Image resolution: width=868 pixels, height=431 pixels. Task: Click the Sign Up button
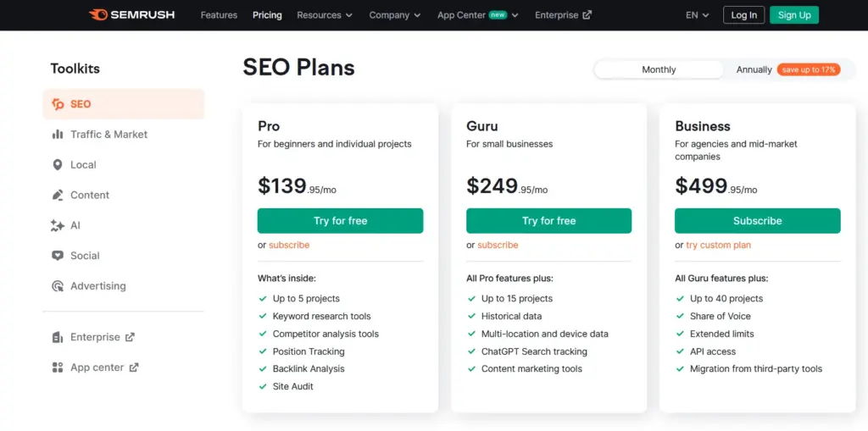[794, 15]
